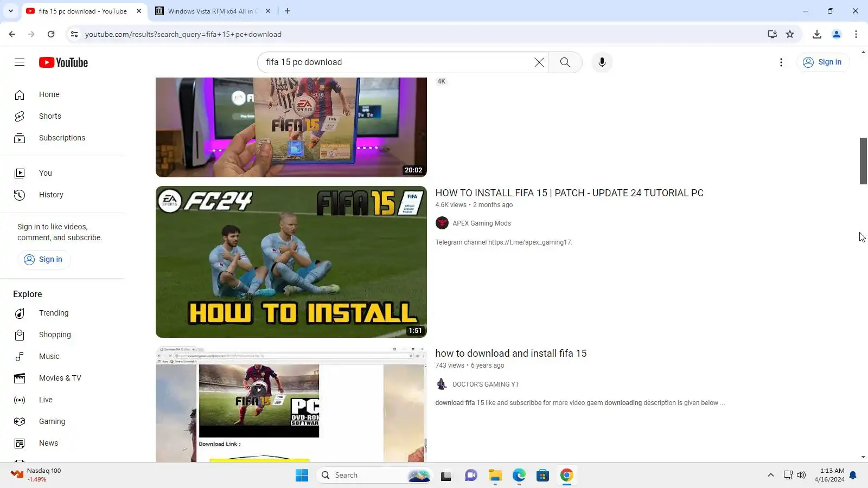868x488 pixels.
Task: Go back in Chrome
Action: [x=12, y=34]
